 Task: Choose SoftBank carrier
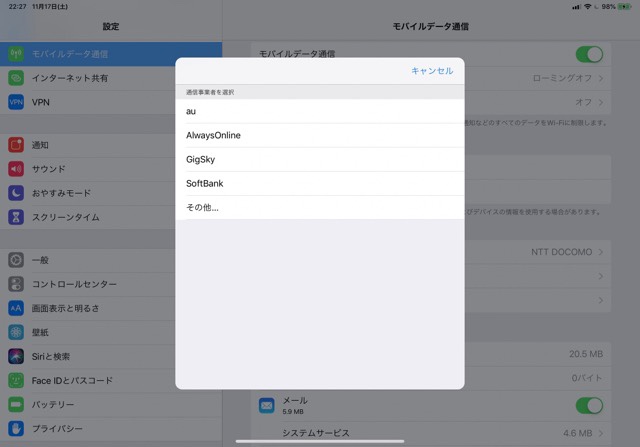[320, 184]
